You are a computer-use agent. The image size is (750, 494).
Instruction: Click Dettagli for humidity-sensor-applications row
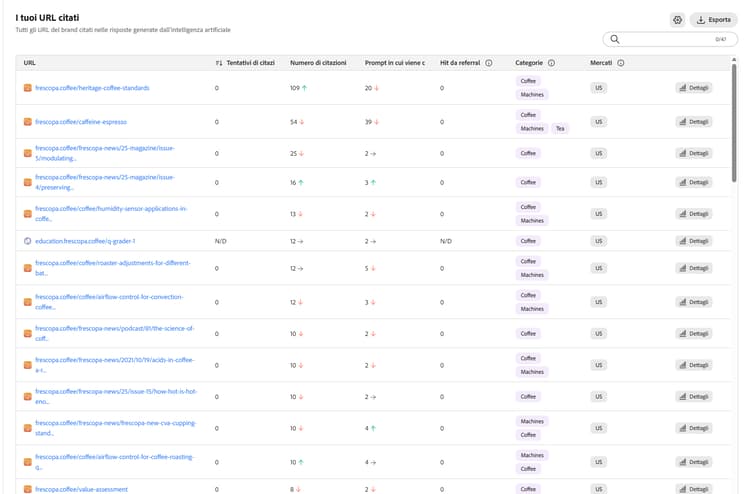tap(694, 214)
